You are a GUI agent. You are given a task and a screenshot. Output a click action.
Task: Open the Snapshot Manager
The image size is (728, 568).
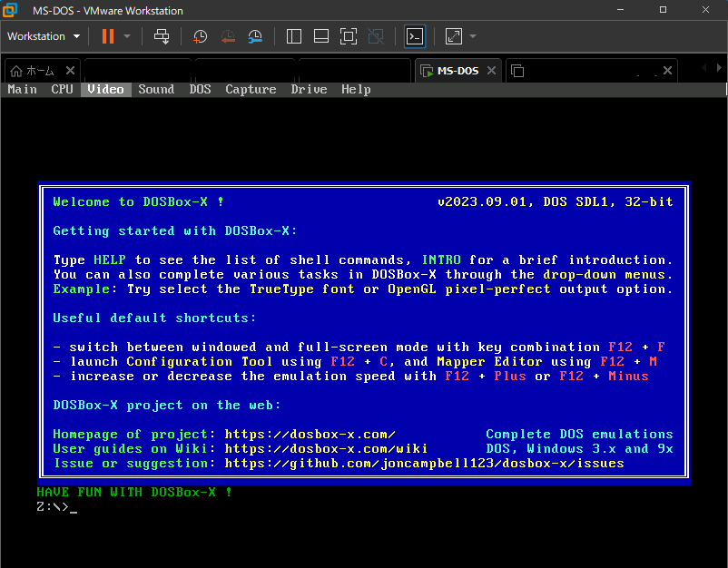pos(255,36)
